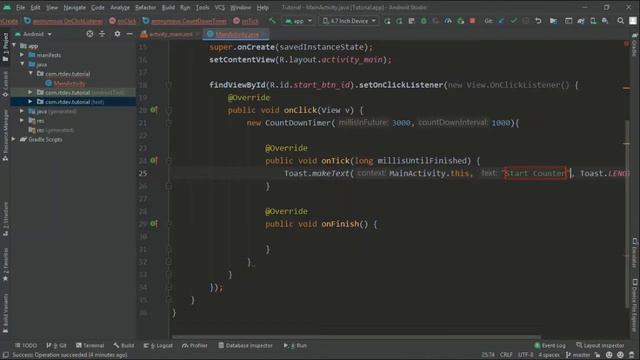Open the Database Inspector tool window

245,345
